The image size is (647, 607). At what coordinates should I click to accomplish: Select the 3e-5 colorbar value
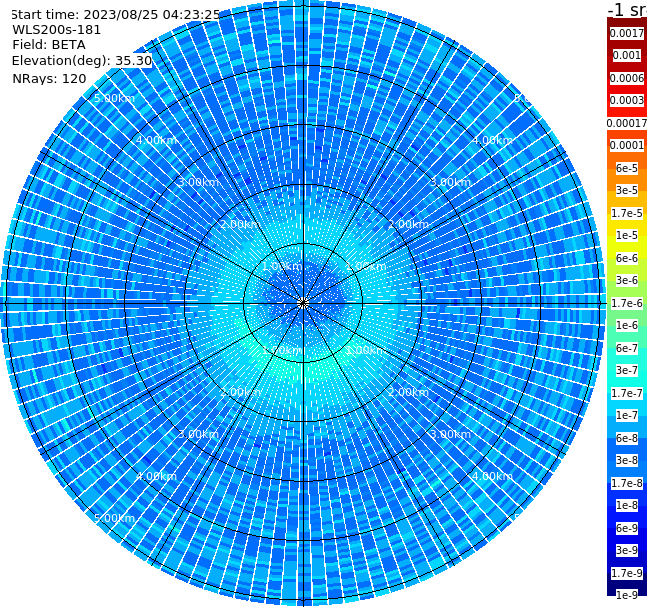coord(627,190)
